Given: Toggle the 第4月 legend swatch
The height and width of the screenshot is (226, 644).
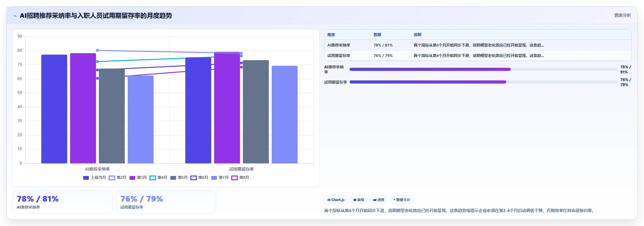Looking at the screenshot, I should coord(153,178).
